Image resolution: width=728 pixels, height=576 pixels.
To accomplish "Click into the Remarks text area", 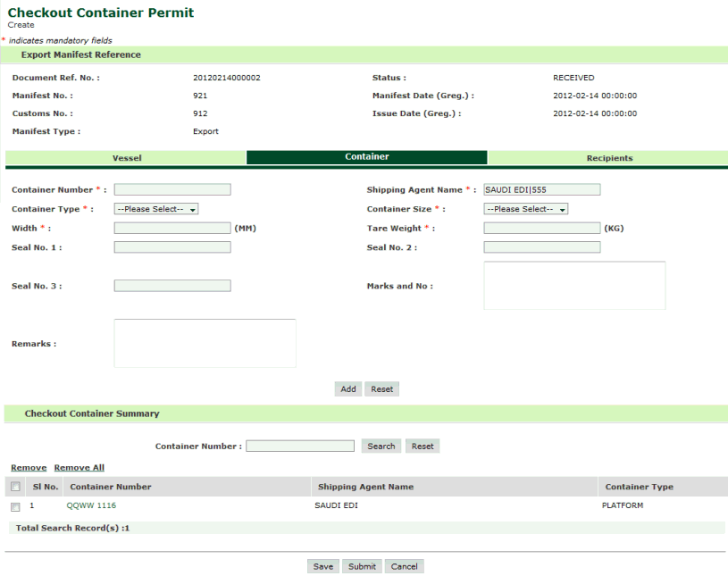I will tap(205, 343).
